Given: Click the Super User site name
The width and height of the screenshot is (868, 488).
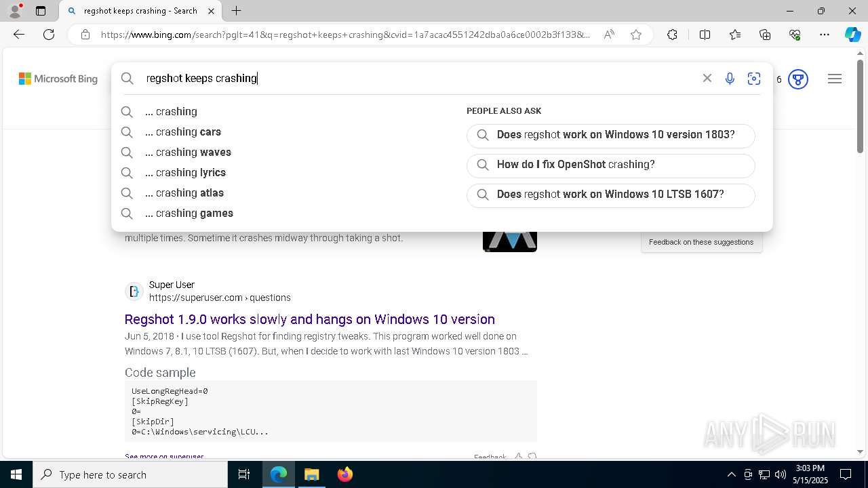Looking at the screenshot, I should pos(172,285).
